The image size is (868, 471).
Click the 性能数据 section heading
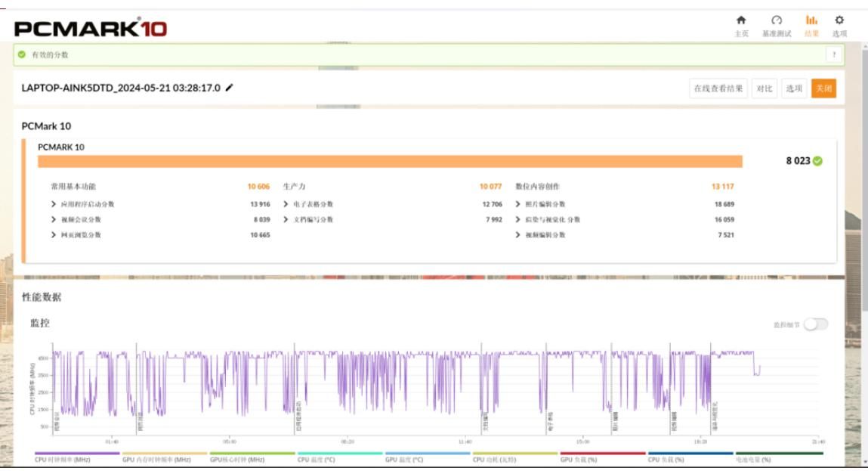click(x=42, y=297)
